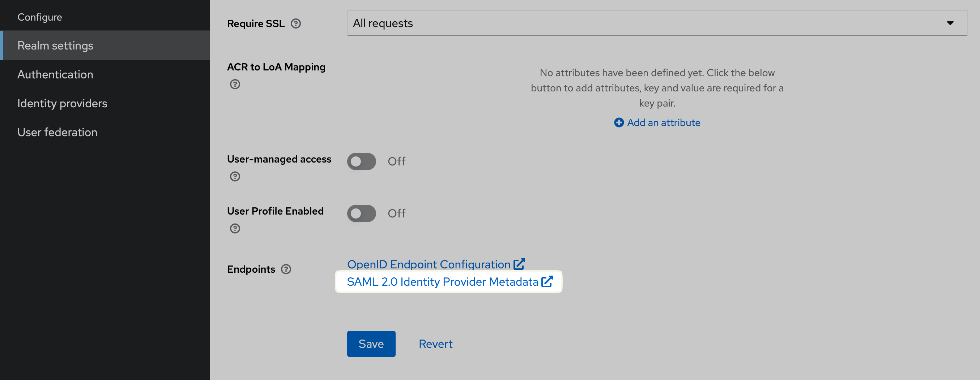The width and height of the screenshot is (980, 380).
Task: Select Realm settings in the sidebar
Action: [x=105, y=46]
